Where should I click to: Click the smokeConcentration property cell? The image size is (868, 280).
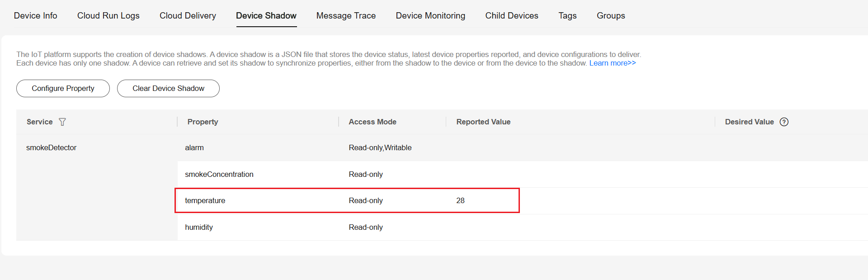coord(219,174)
